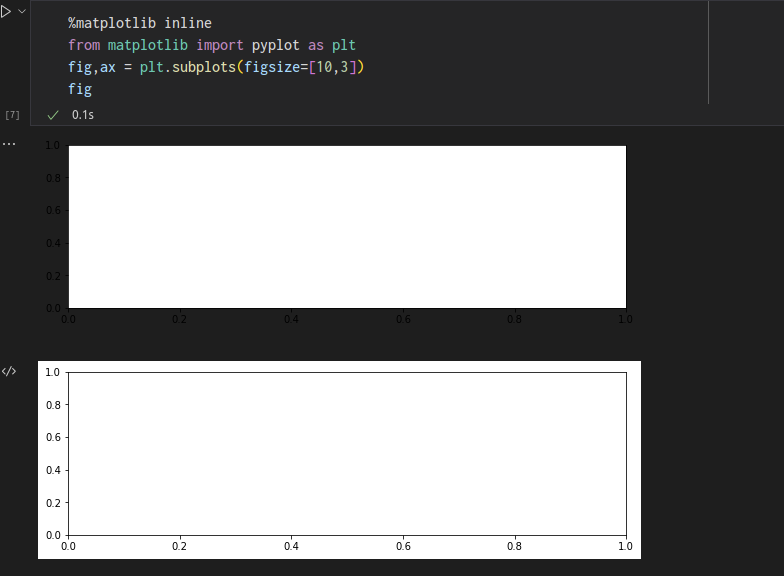Click the plt.subplots figsize code line
The image size is (784, 576).
point(216,67)
